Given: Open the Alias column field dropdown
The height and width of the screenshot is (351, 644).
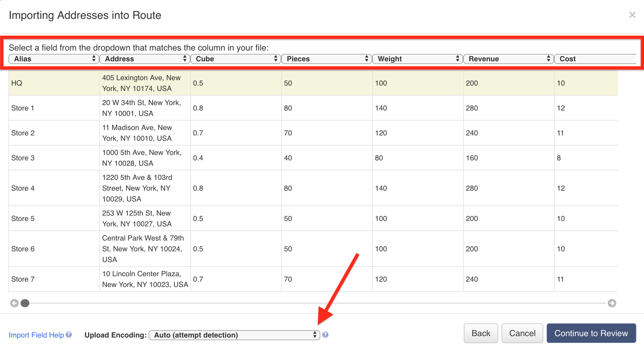Looking at the screenshot, I should click(54, 59).
